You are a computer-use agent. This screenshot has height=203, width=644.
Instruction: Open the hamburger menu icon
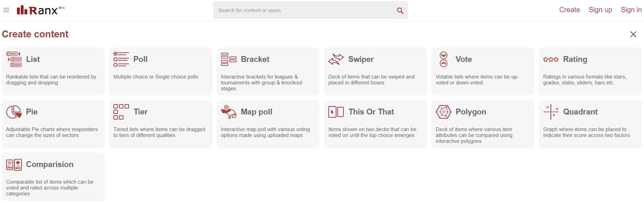click(x=6, y=10)
